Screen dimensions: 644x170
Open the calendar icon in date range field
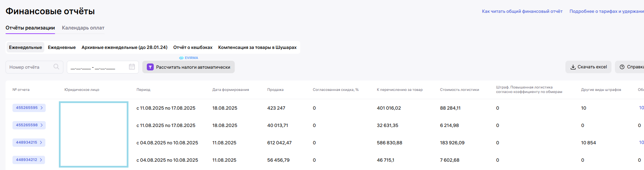pos(132,67)
